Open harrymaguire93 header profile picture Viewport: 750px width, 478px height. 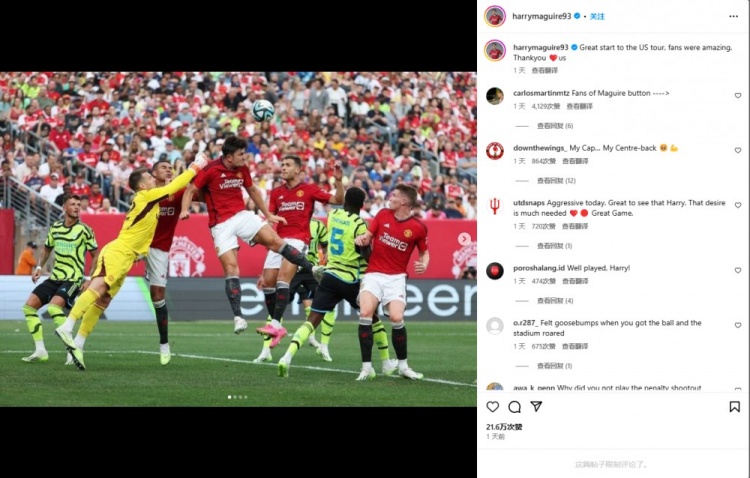coord(495,17)
